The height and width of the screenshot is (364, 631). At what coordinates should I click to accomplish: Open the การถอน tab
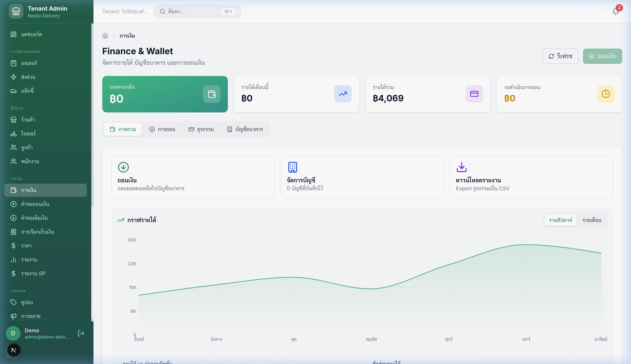(162, 129)
